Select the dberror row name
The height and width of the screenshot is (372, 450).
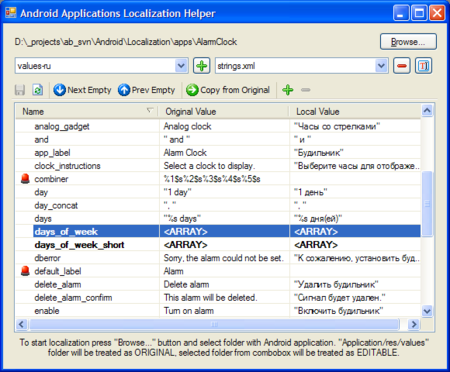(x=47, y=258)
